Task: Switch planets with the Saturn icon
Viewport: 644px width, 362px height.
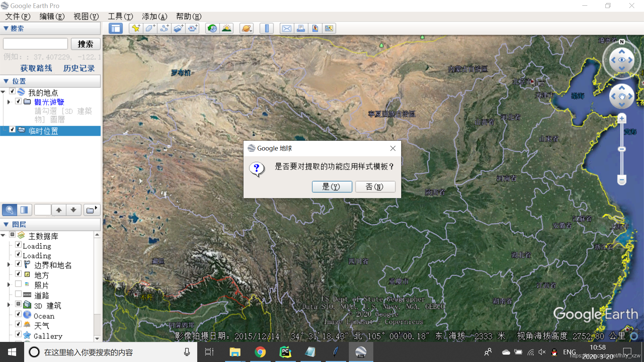Action: tap(246, 28)
